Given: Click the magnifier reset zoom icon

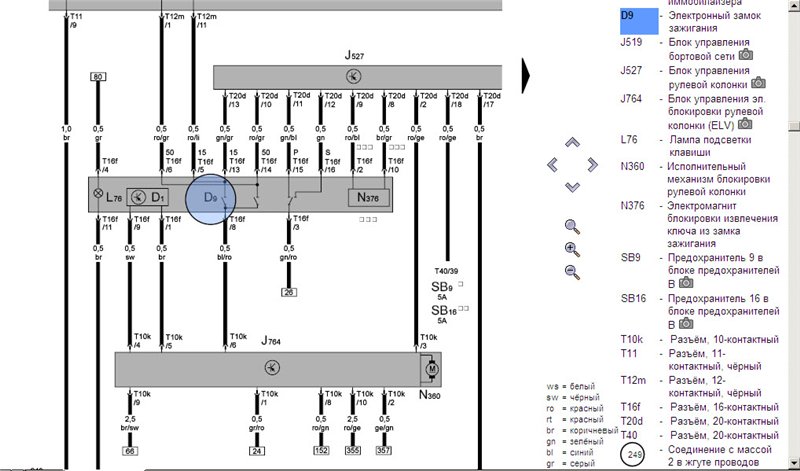Looking at the screenshot, I should click(572, 227).
